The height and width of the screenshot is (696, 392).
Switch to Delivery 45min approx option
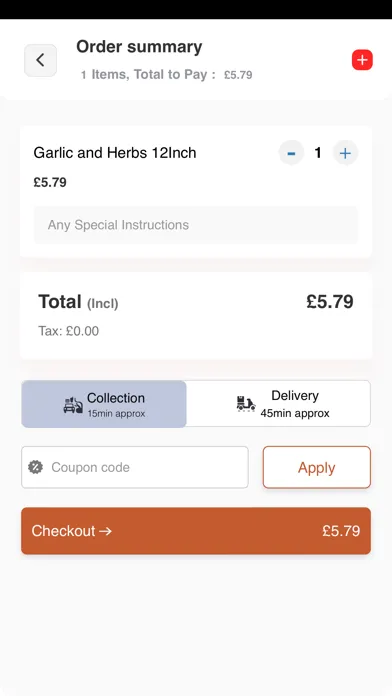coord(278,403)
